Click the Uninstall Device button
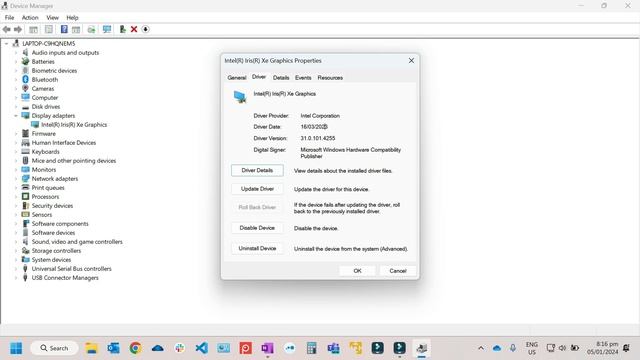This screenshot has height=360, width=640. (x=257, y=248)
